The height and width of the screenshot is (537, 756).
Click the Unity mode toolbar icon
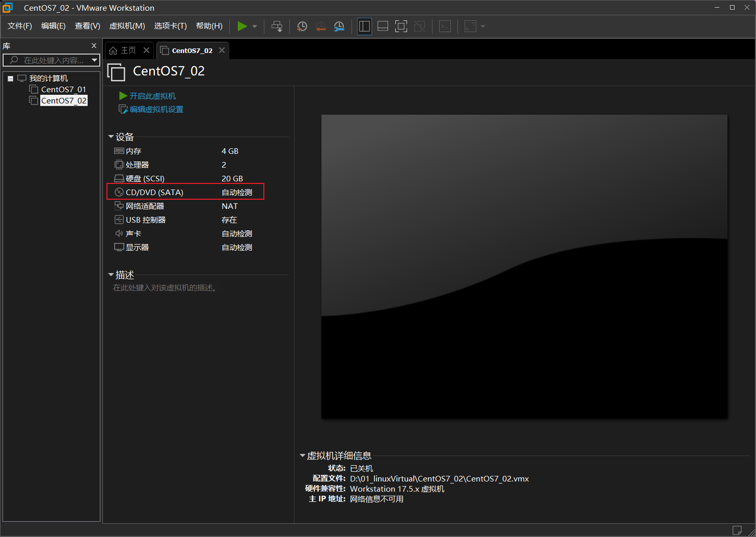tap(420, 26)
